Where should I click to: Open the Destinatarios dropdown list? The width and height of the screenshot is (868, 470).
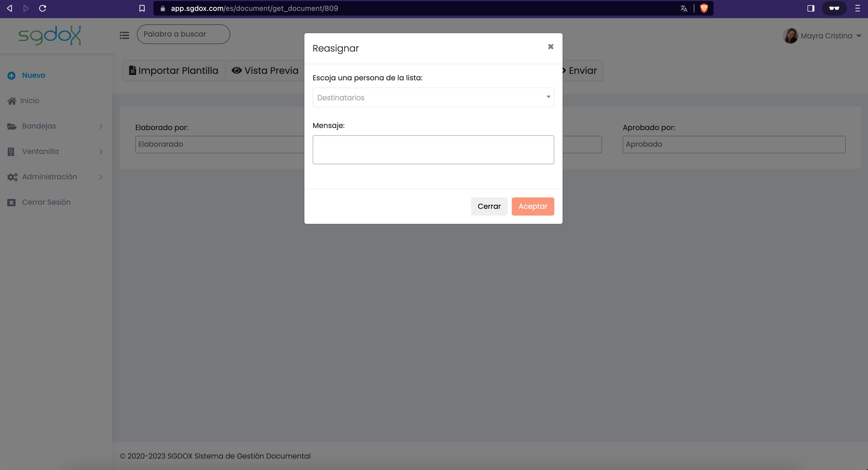coord(433,98)
